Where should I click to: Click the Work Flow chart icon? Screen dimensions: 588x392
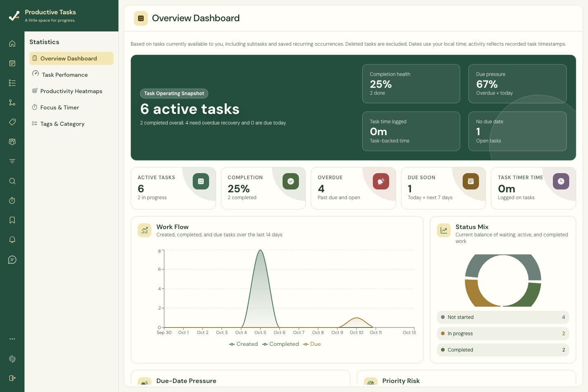click(x=145, y=230)
